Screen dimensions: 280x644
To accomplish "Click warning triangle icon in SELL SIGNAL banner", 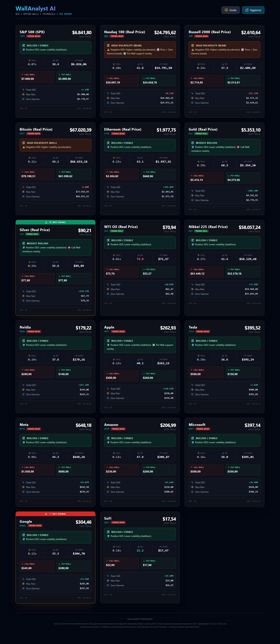I will point(46,514).
